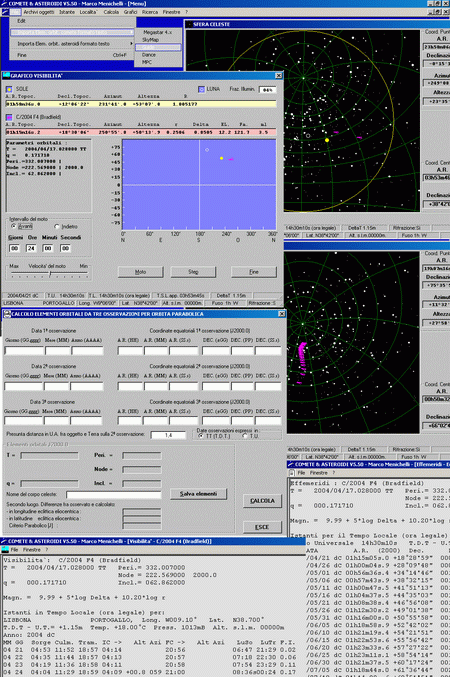The image size is (450, 677).
Task: Click the comet coordinates row in pink
Action: coord(141,132)
